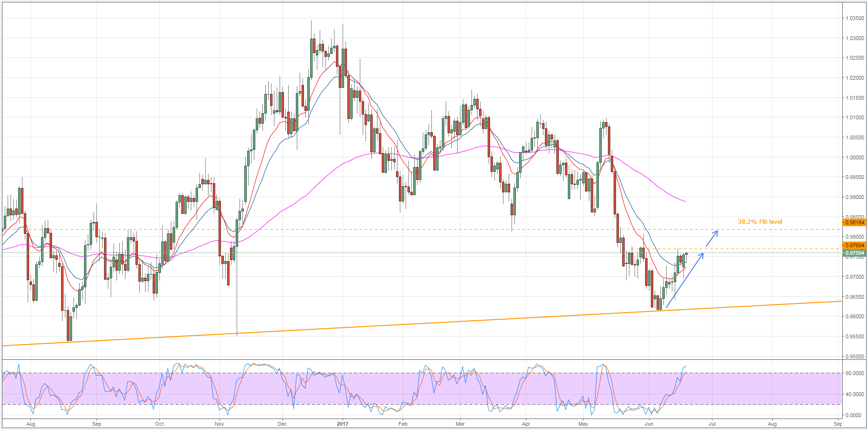Screen dimensions: 868x430
Task: Click the 1.00500 price axis label
Action: 855,137
